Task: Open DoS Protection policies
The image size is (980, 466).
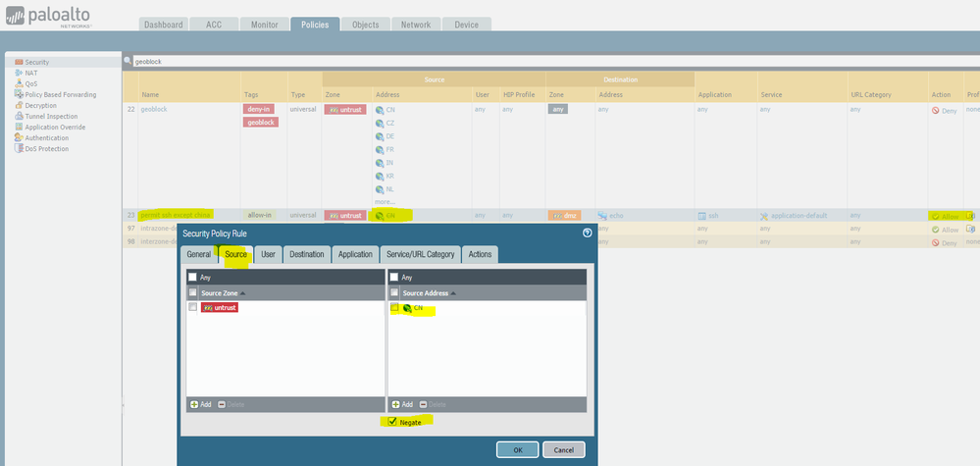Action: (47, 149)
